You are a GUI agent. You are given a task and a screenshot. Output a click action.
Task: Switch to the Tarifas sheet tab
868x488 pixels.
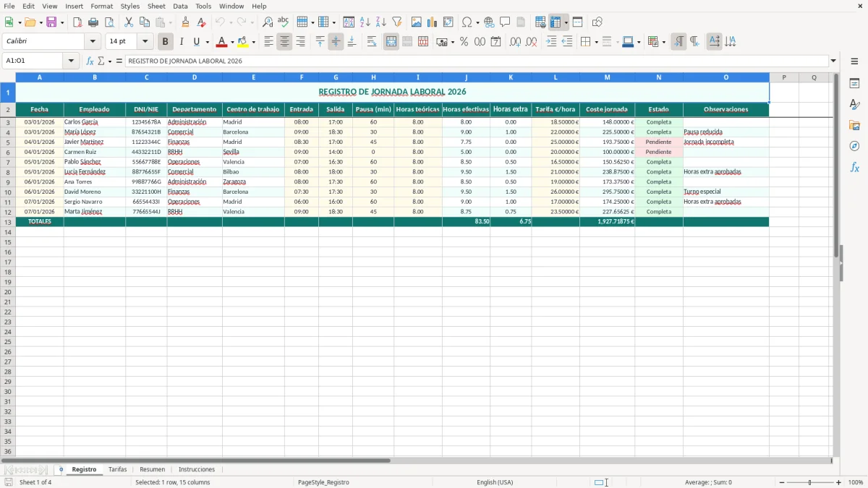coord(118,470)
